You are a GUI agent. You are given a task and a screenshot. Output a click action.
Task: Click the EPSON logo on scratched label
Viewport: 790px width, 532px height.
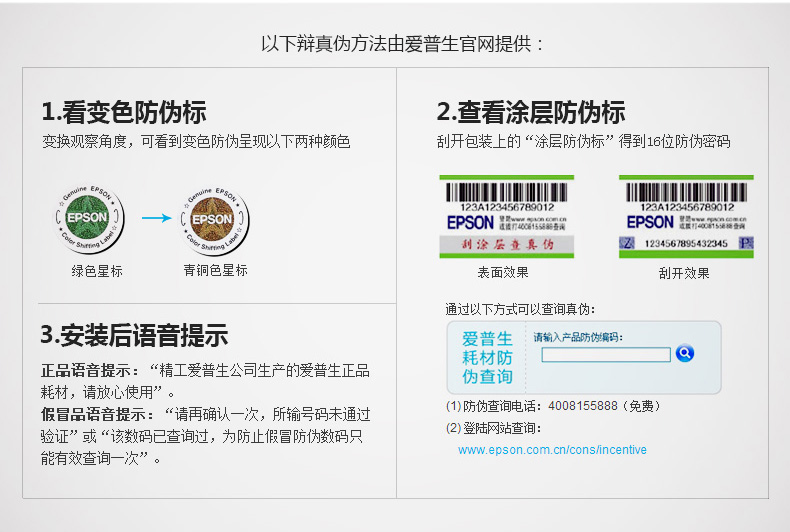[x=651, y=222]
